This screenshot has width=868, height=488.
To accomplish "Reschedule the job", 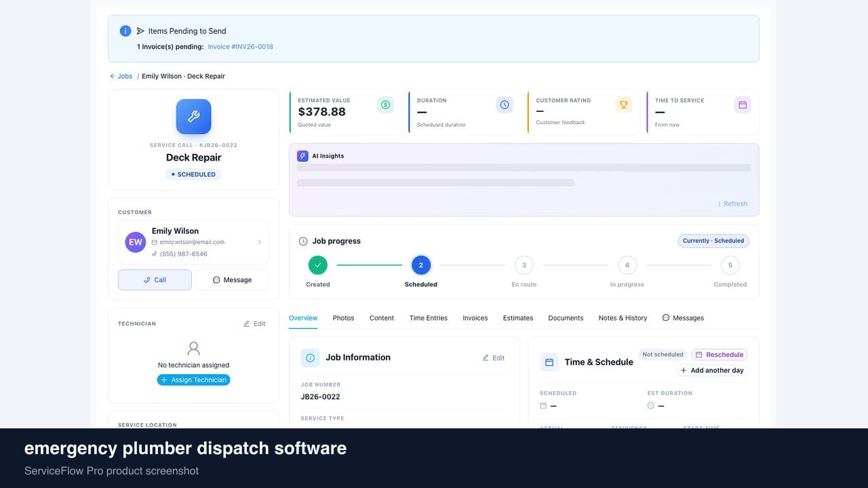I will [719, 354].
